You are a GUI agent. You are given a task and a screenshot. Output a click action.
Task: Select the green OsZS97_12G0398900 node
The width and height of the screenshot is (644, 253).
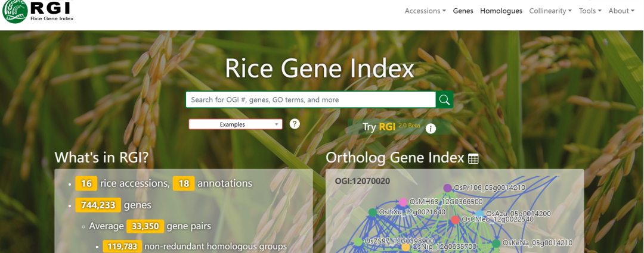358,242
